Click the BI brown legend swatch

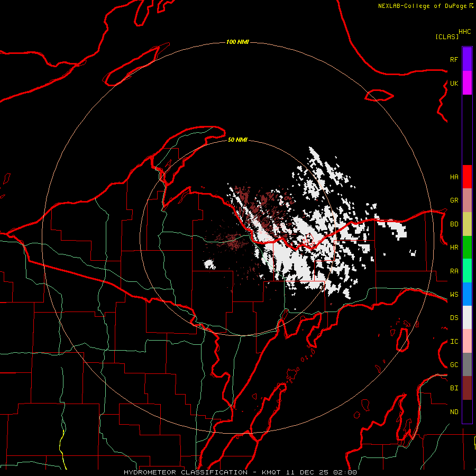(467, 388)
